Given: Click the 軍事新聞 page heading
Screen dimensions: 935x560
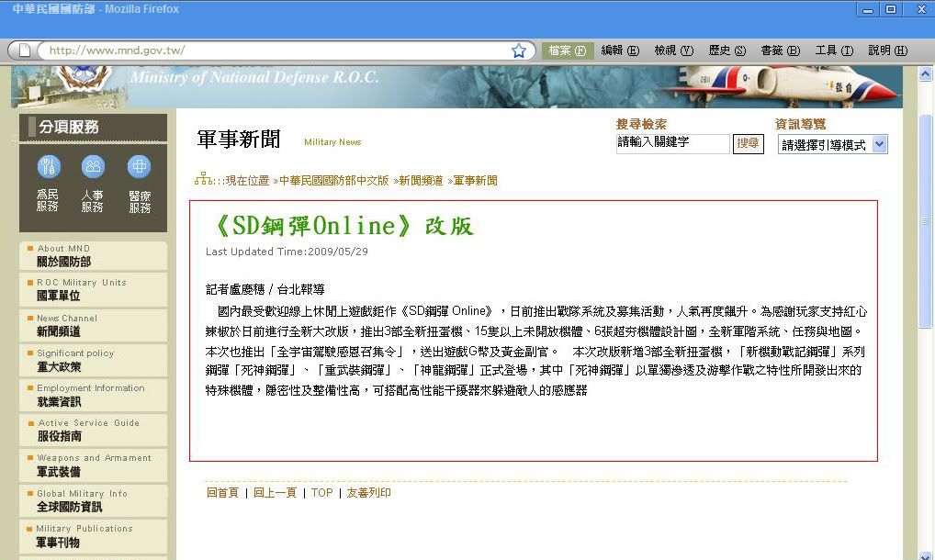Looking at the screenshot, I should click(x=239, y=140).
